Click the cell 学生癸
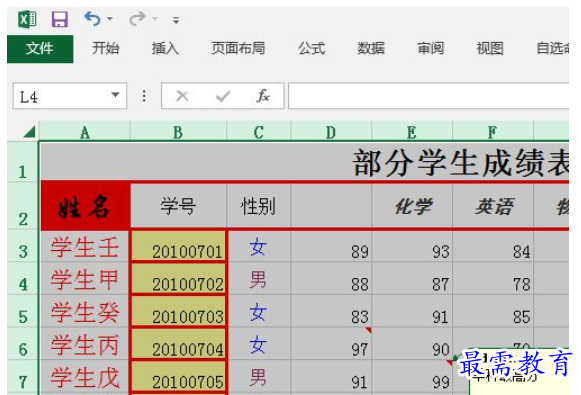The width and height of the screenshot is (581, 395). point(85,311)
